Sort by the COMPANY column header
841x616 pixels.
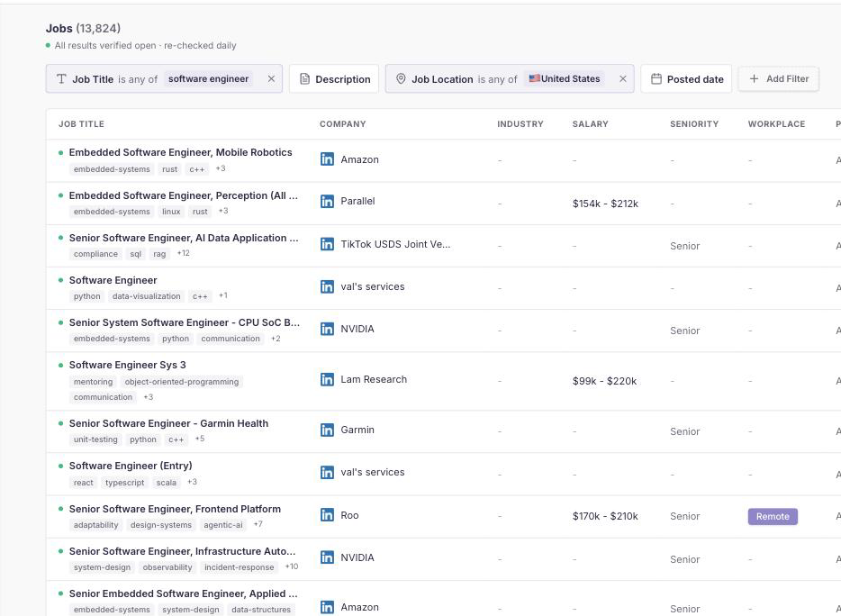343,124
